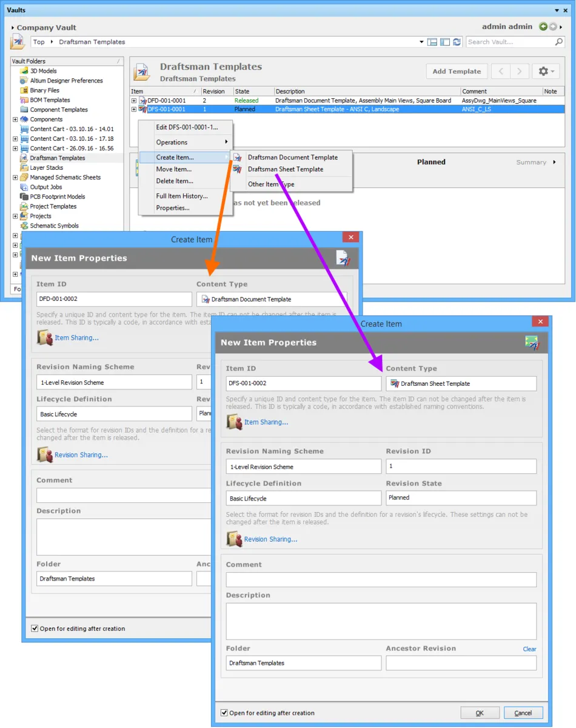
Task: Select the PCB Footprint Models icon
Action: click(x=24, y=197)
